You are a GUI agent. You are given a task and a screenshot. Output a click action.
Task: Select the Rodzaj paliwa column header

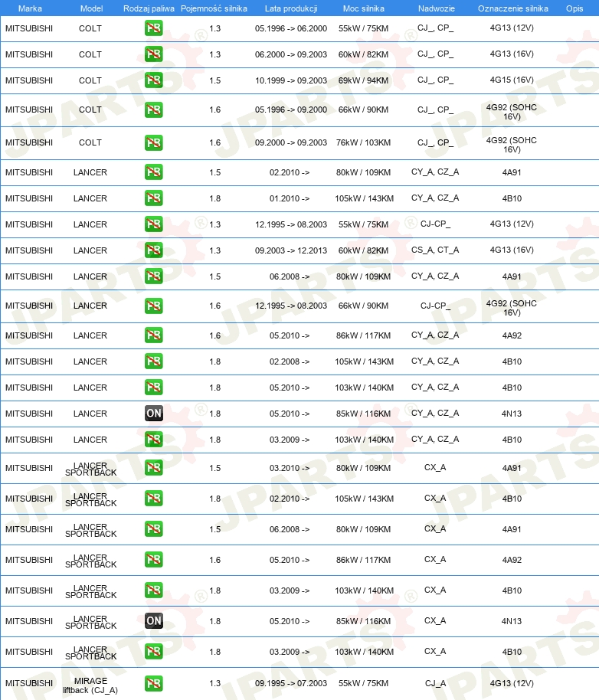(x=149, y=8)
